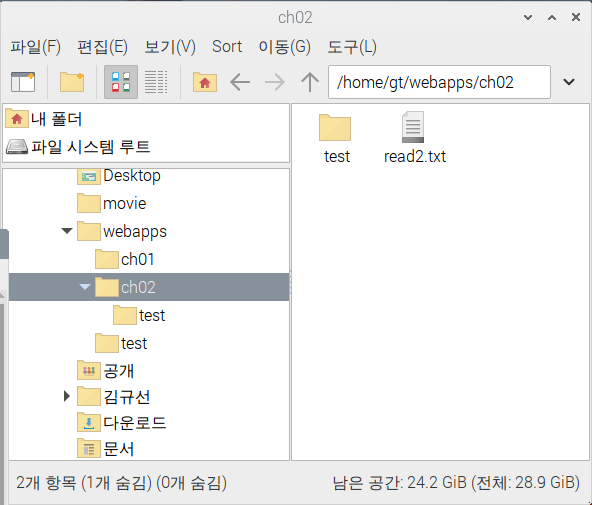
Task: Select the test folder directly under webapps
Action: (x=134, y=343)
